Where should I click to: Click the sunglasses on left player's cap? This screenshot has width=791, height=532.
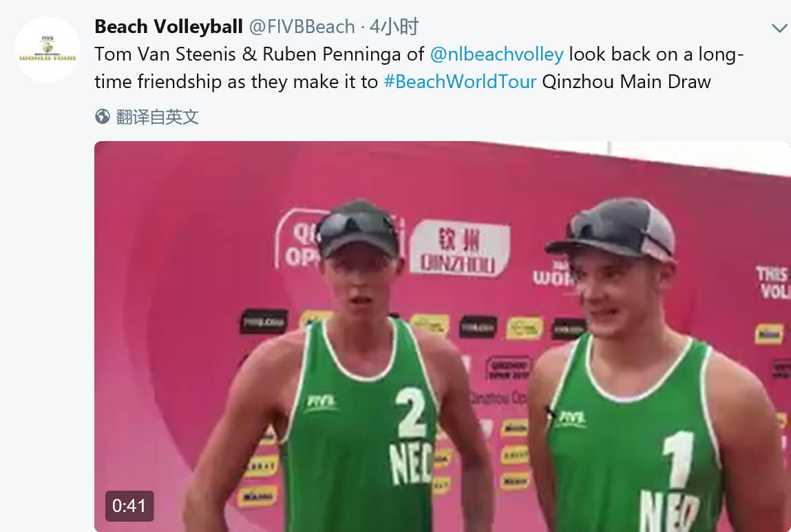pos(356,227)
